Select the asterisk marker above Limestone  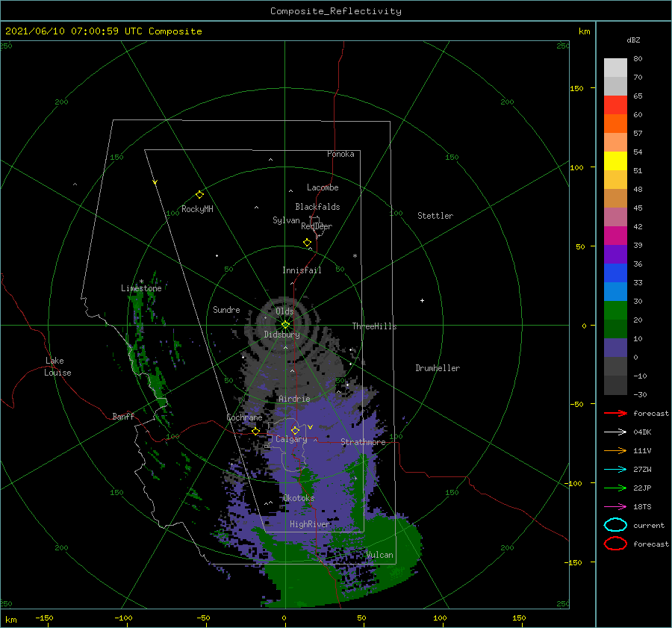141,282
